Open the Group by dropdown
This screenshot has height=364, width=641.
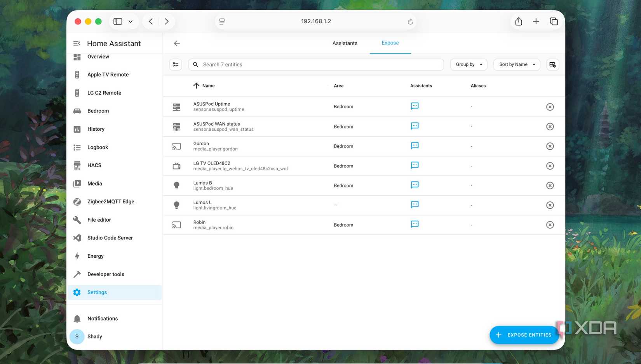469,64
